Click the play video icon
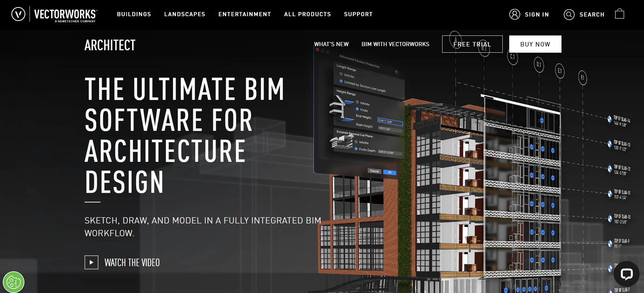644x293 pixels. tap(91, 262)
